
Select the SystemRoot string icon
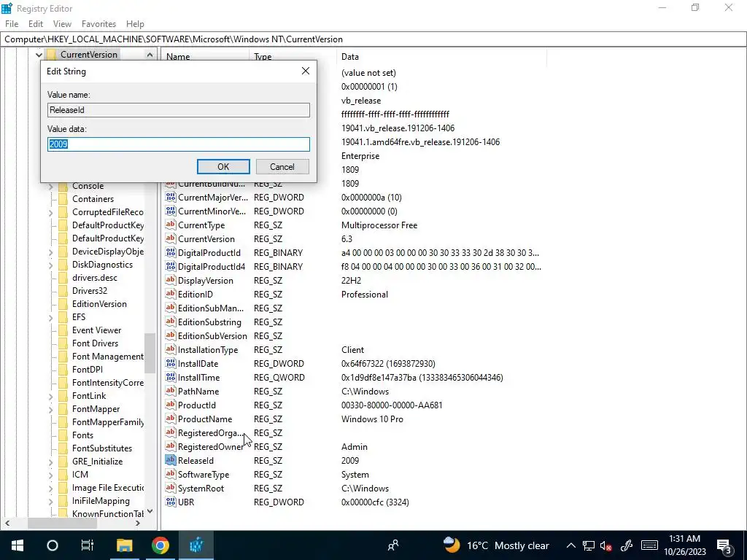click(170, 488)
